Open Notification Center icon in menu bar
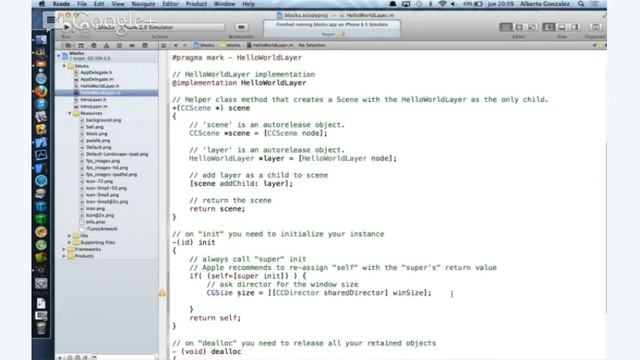 [x=595, y=4]
